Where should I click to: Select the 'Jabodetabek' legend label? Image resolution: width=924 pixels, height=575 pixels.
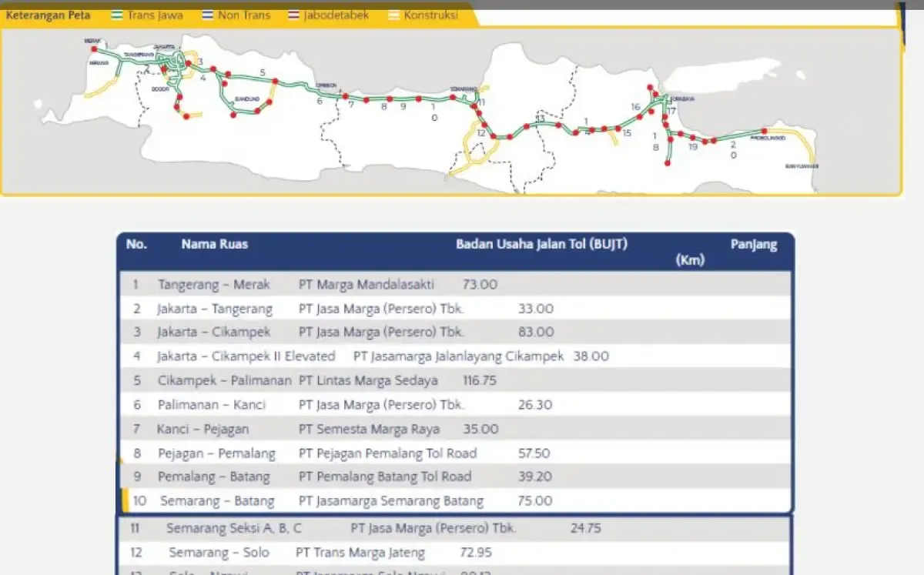337,15
